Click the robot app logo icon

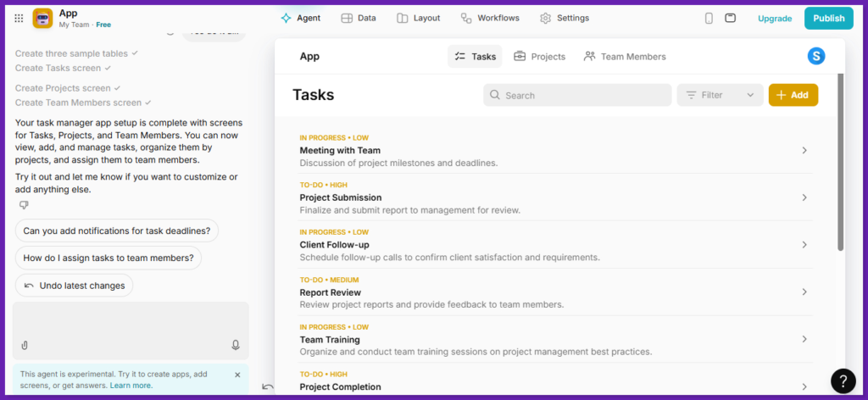42,18
